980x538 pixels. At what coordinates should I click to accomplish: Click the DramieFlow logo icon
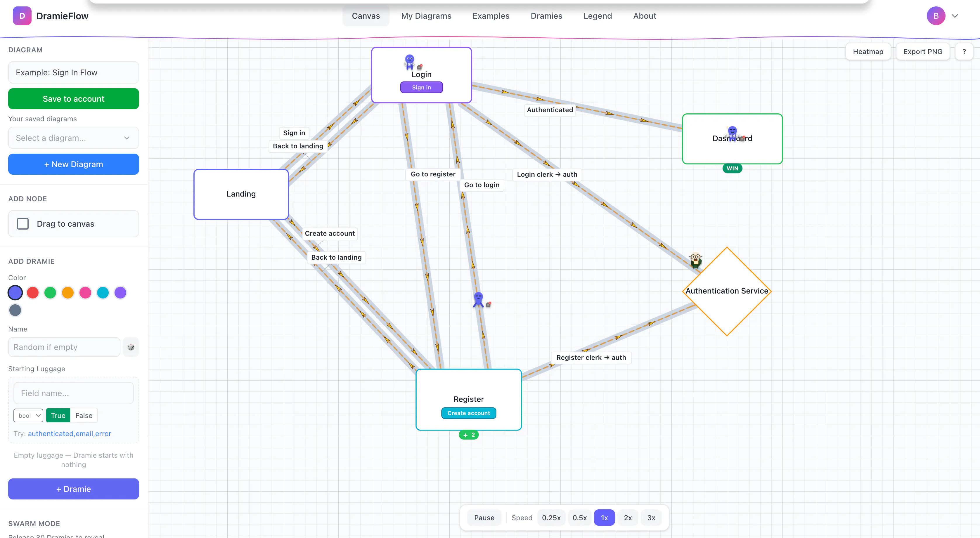pyautogui.click(x=22, y=16)
